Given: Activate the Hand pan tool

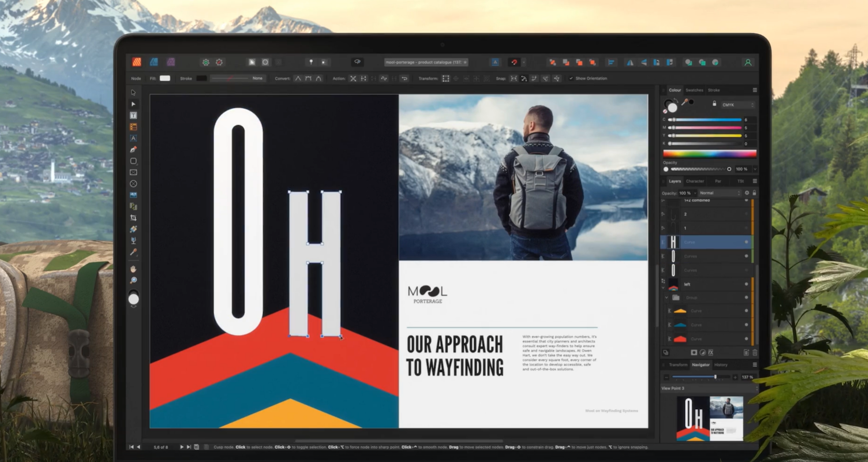Looking at the screenshot, I should pos(134,269).
